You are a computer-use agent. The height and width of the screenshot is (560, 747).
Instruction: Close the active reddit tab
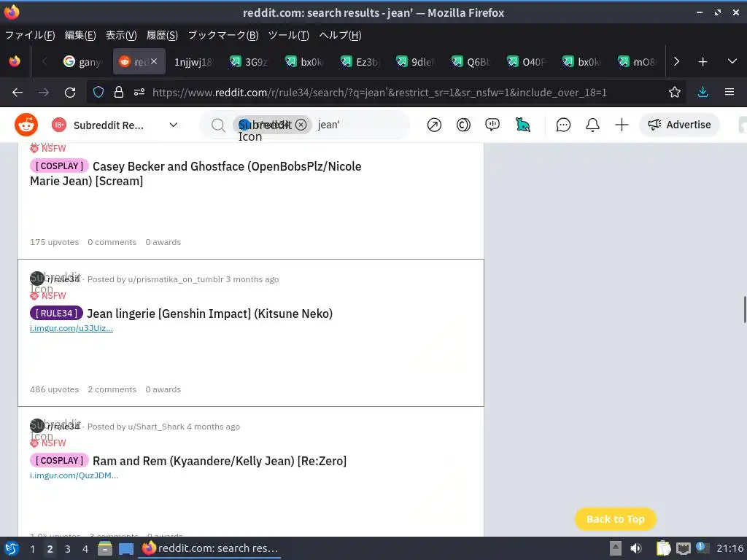154,61
